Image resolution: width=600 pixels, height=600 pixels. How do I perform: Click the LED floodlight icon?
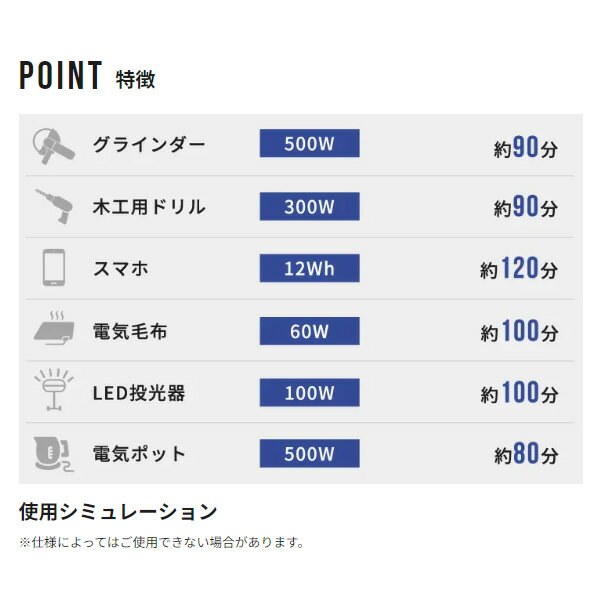[x=50, y=392]
